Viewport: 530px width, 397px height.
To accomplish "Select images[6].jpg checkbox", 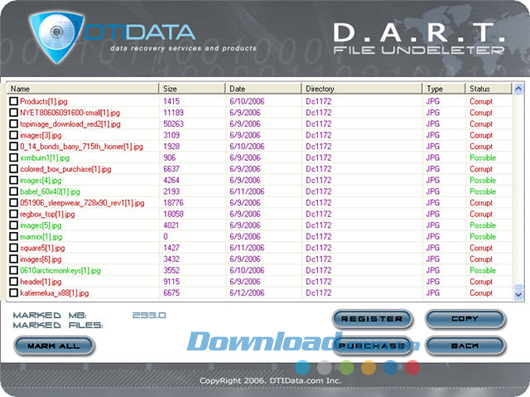I will pyautogui.click(x=14, y=259).
